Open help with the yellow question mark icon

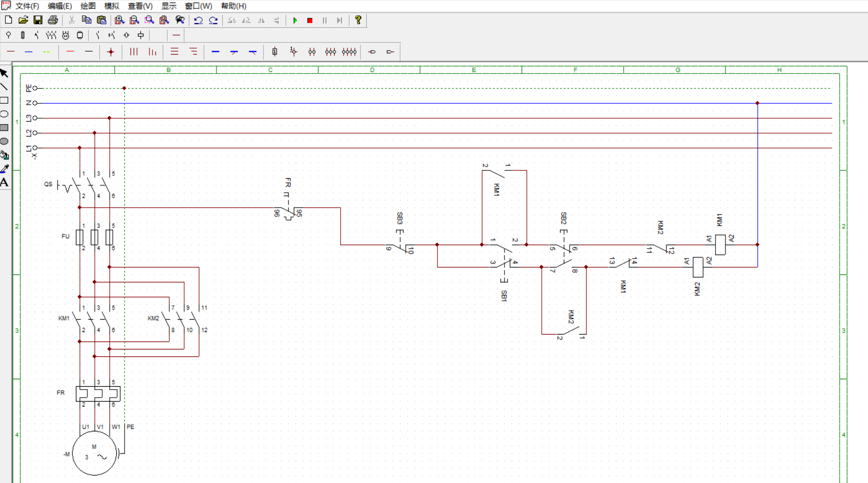(358, 20)
